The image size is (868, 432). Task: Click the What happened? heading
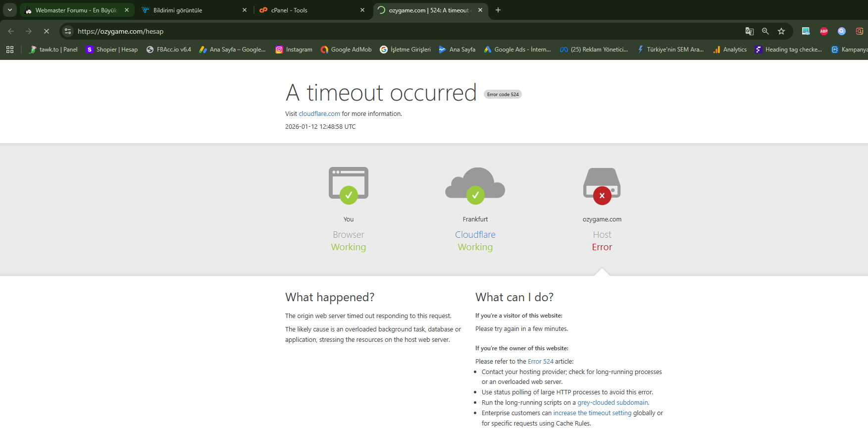pyautogui.click(x=330, y=297)
